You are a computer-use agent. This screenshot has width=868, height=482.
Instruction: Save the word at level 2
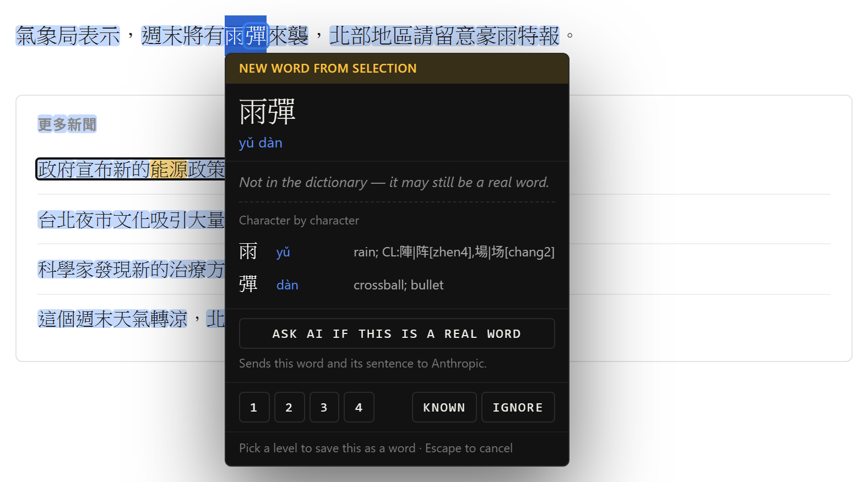289,407
